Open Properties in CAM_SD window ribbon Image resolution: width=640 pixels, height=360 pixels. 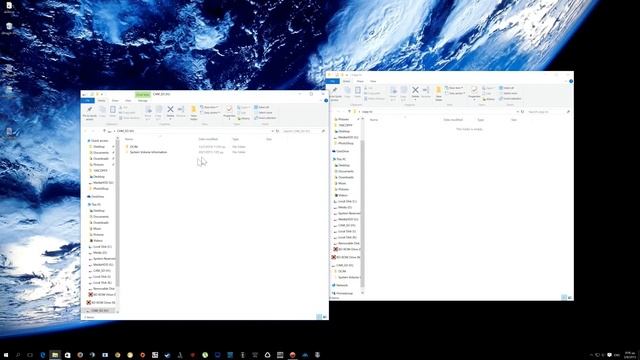pyautogui.click(x=229, y=111)
